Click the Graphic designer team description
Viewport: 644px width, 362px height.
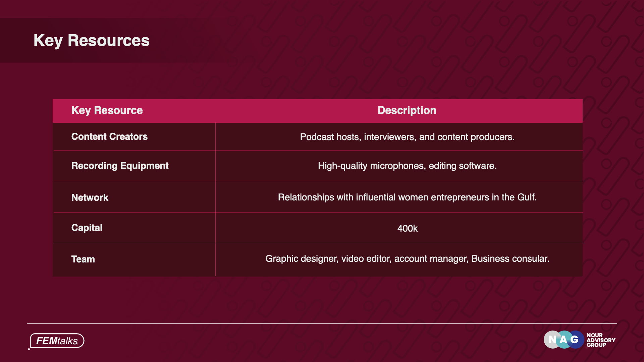coord(407,258)
